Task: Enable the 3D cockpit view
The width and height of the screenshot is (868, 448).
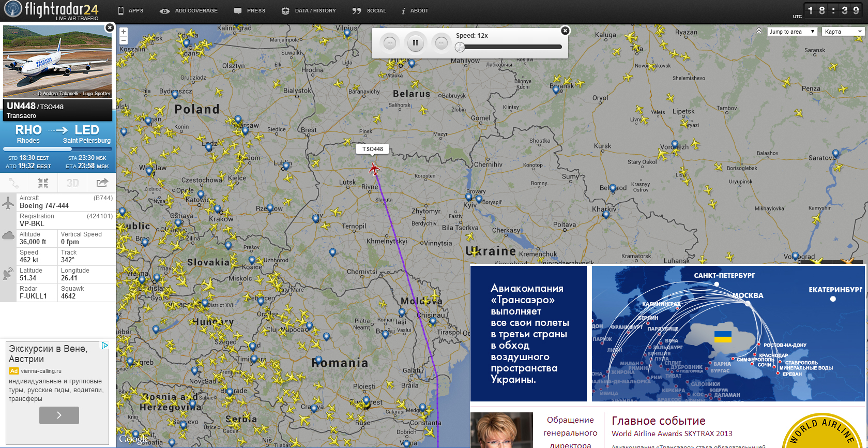Action: [72, 183]
